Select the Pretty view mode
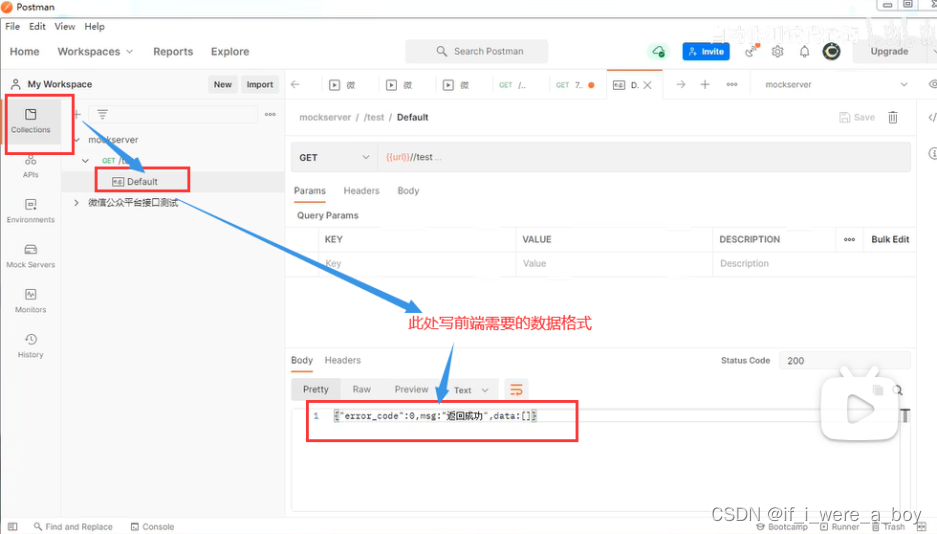The width and height of the screenshot is (937, 534). pos(316,389)
